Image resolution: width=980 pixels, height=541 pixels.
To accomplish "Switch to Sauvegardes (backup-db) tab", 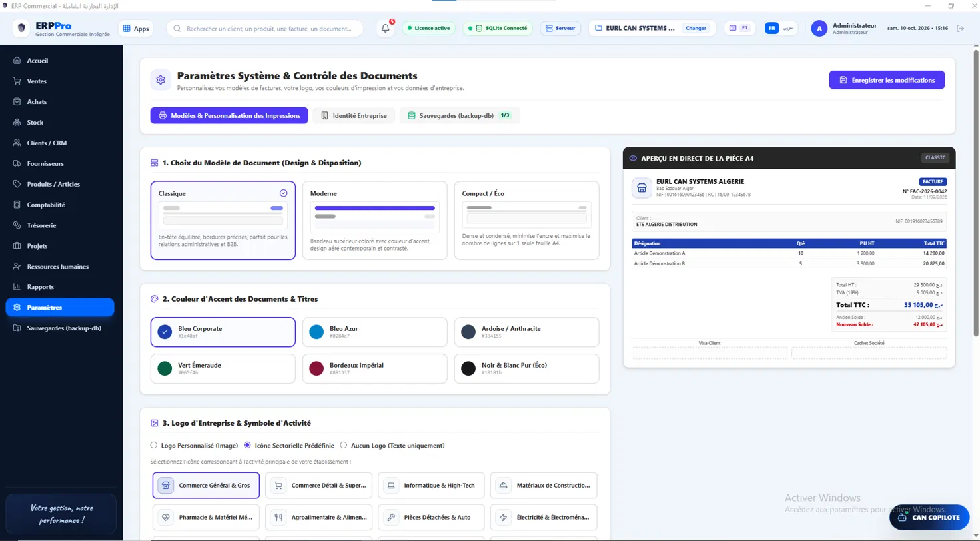I will pos(460,115).
